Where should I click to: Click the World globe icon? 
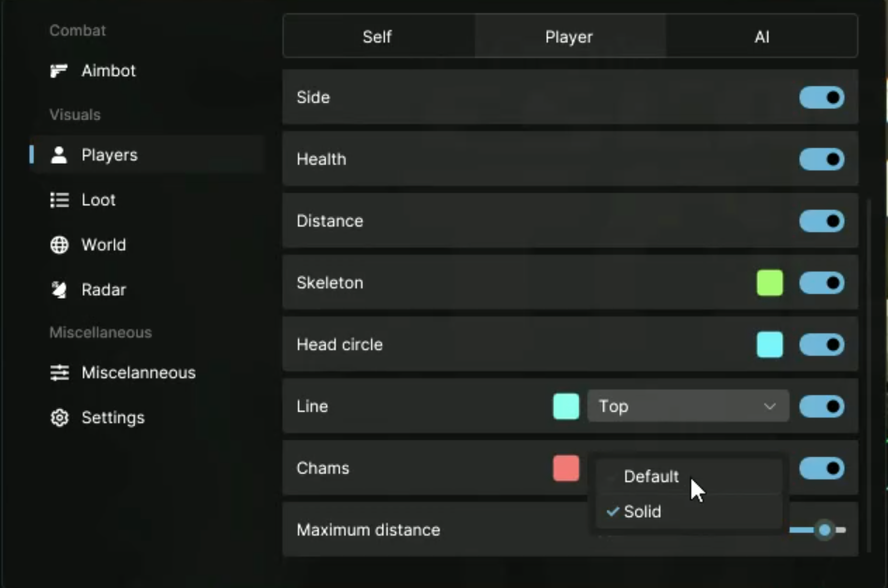coord(59,245)
